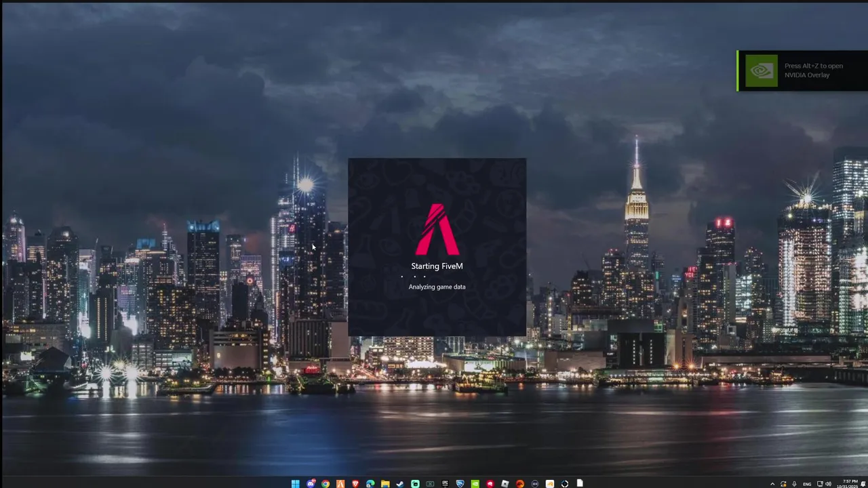Switch input language via ENG indicator

point(808,484)
